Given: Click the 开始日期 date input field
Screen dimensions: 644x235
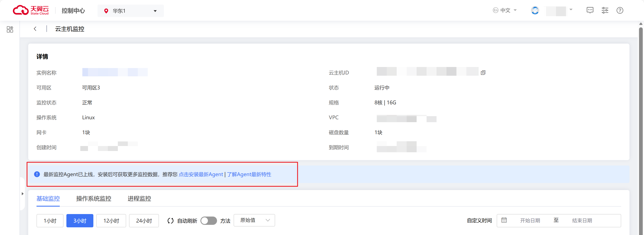Looking at the screenshot, I should (530, 220).
